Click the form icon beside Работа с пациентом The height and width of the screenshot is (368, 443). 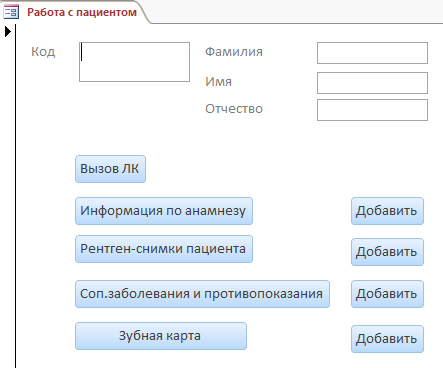tap(11, 12)
